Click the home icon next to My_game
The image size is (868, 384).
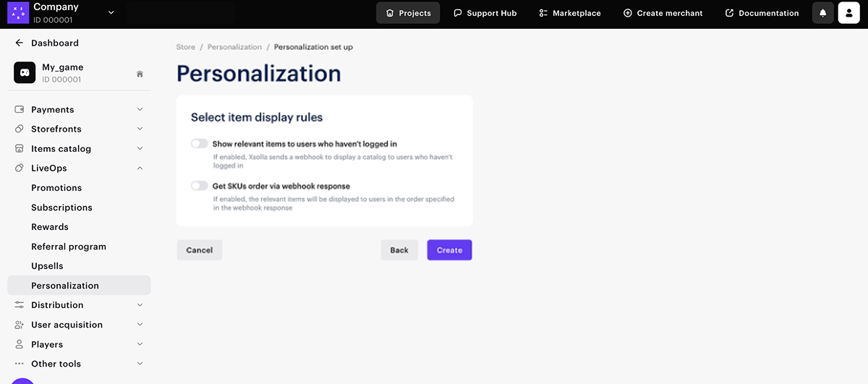pyautogui.click(x=140, y=74)
